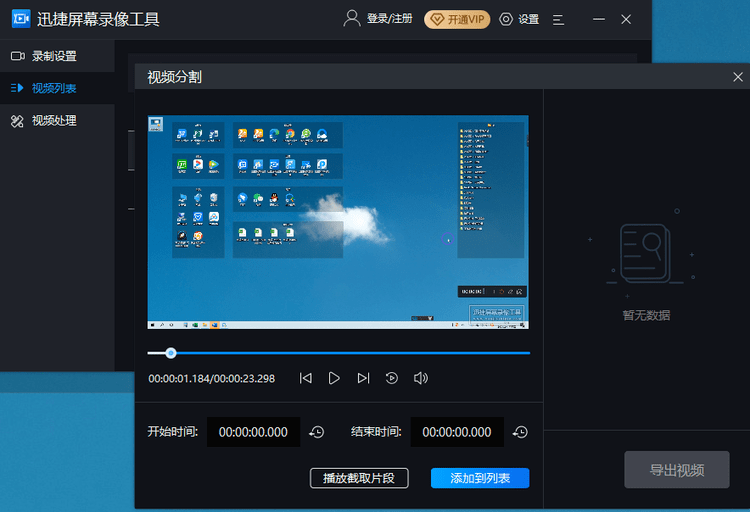This screenshot has height=512, width=750.
Task: Click the playback progress slider handle
Action: (171, 353)
